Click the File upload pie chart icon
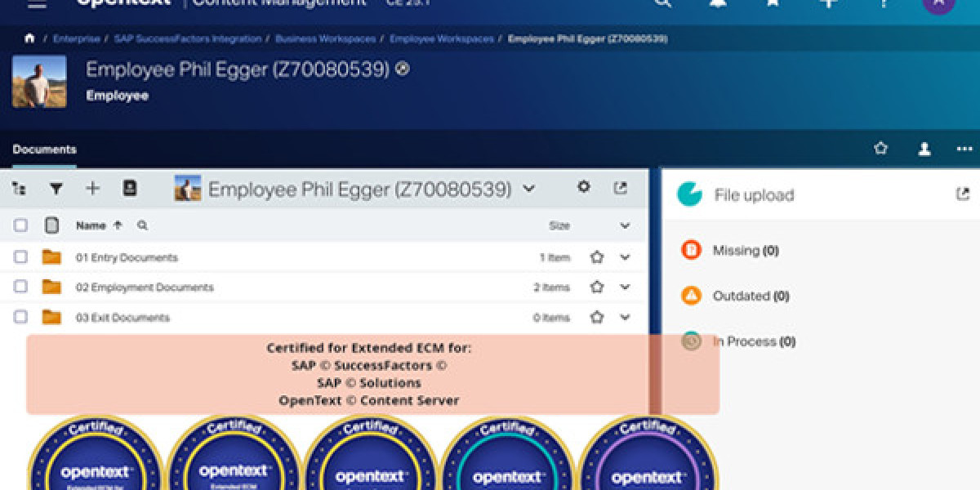The height and width of the screenshot is (490, 980). [689, 194]
